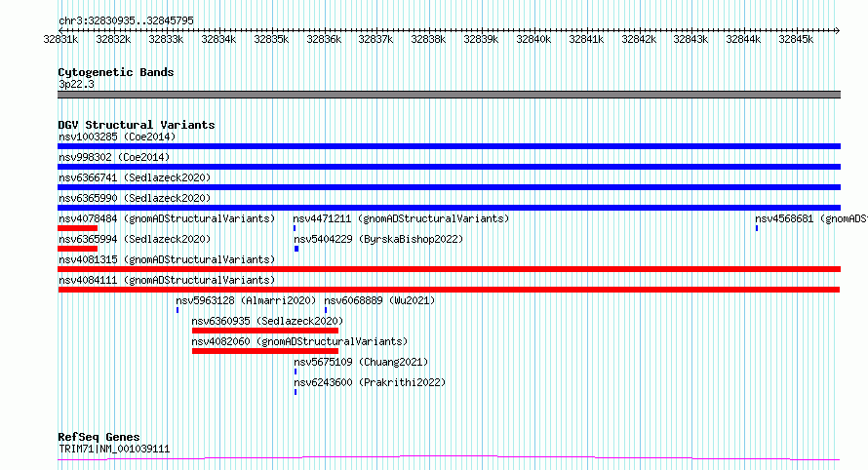Open the nsv6366741 (Sedlazeck2020) label
The image size is (868, 470).
point(135,177)
